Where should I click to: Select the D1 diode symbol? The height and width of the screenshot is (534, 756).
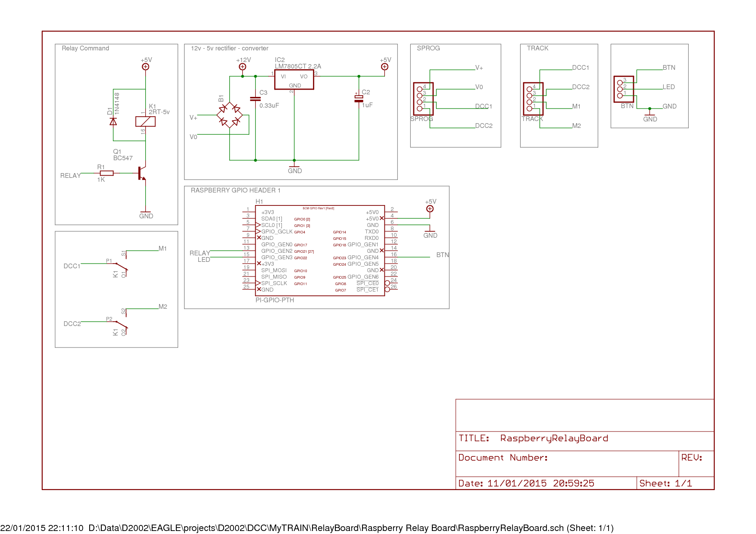pyautogui.click(x=113, y=121)
